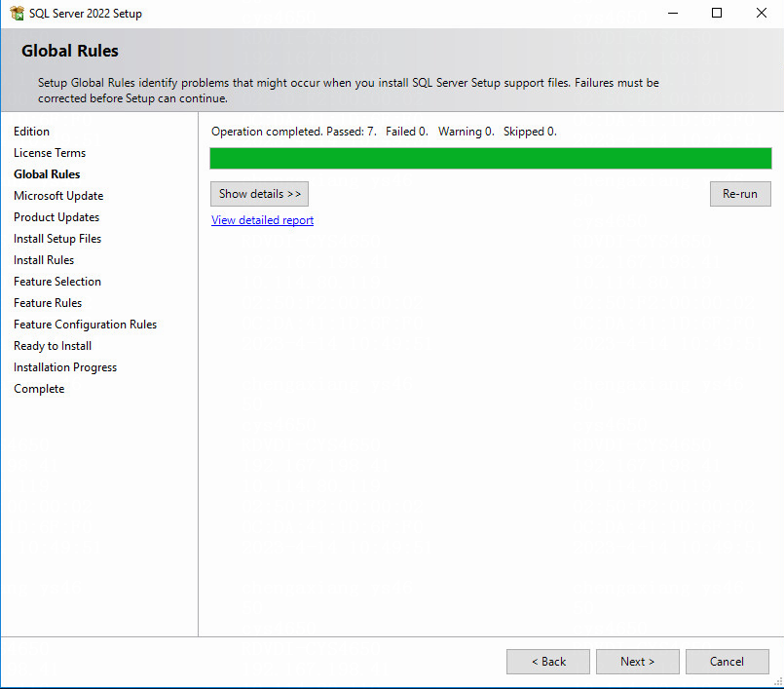784x689 pixels.
Task: Click the window resize grip corner
Action: click(778, 681)
